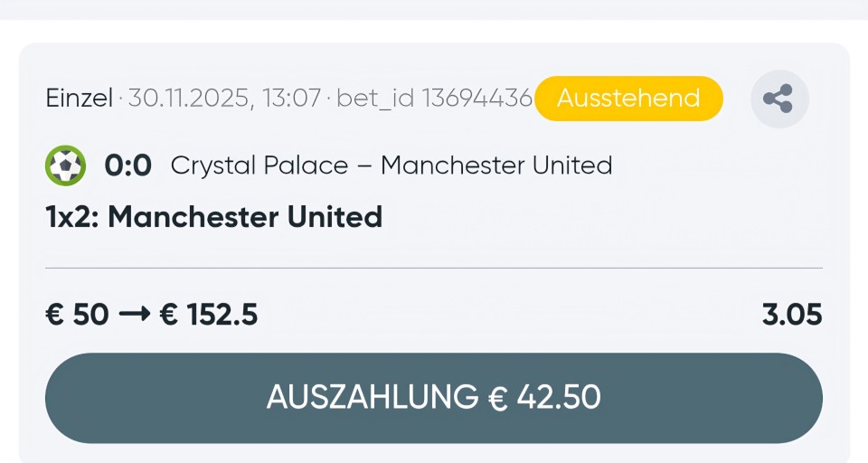Tap the 0:0 live score
Viewport: 868px width, 463px height.
128,165
